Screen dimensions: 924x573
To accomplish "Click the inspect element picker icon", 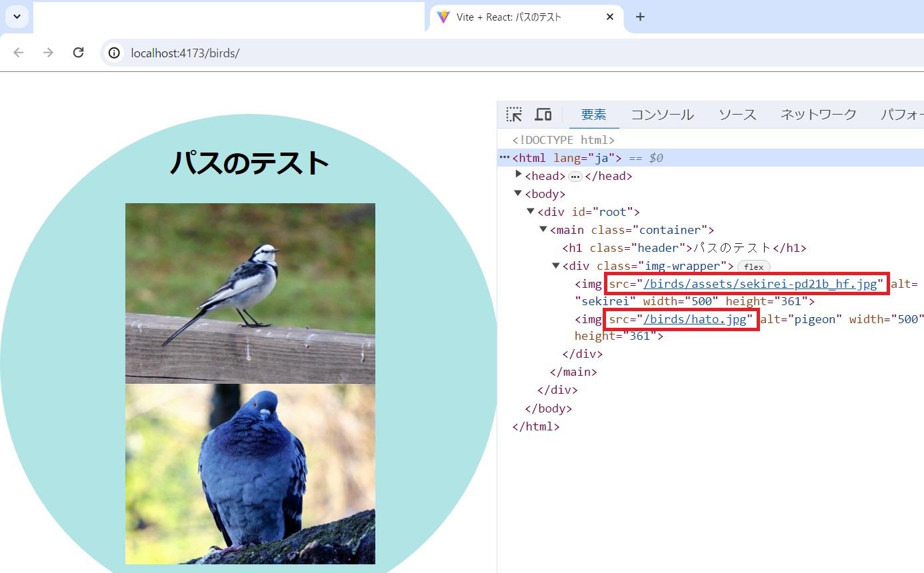I will (x=513, y=114).
